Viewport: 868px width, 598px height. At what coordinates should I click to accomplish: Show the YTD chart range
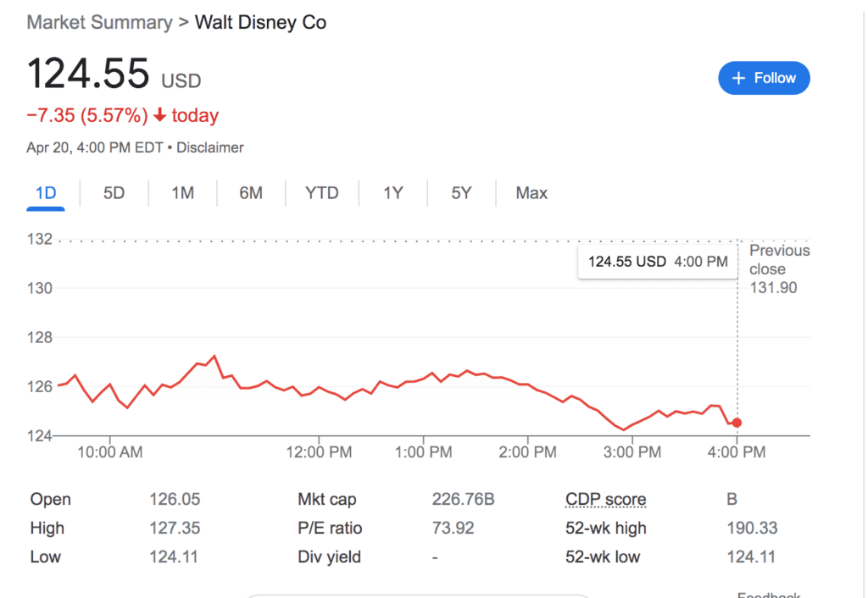[321, 193]
